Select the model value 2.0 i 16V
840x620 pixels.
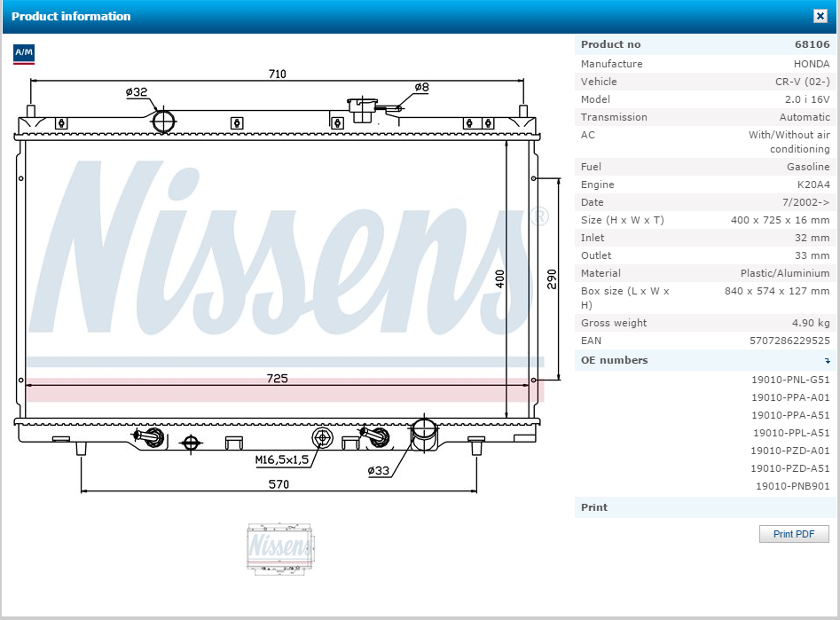807,99
